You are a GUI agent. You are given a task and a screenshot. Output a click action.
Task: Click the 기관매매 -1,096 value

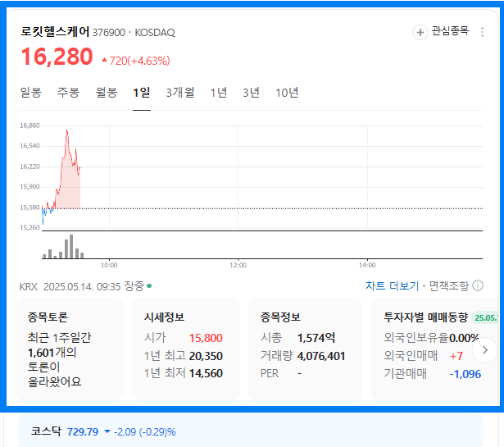(465, 374)
